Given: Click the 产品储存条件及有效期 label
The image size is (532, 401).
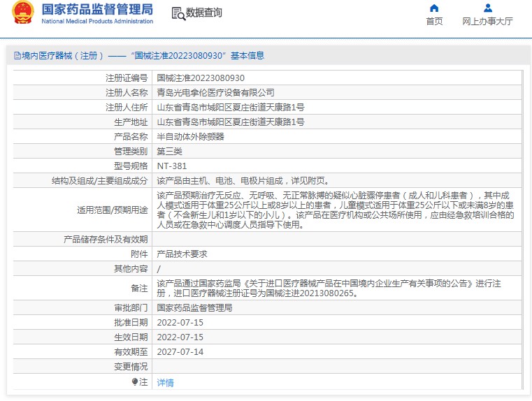Looking at the screenshot, I should pyautogui.click(x=106, y=240).
